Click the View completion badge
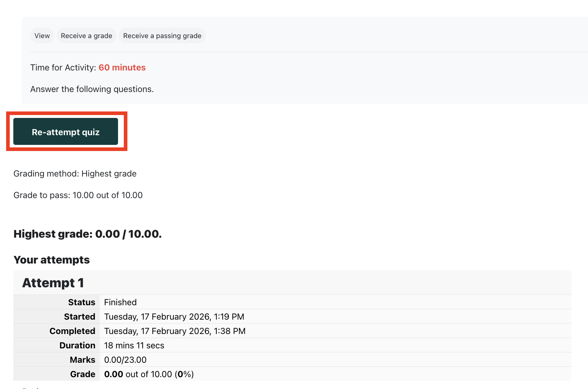 (x=42, y=36)
